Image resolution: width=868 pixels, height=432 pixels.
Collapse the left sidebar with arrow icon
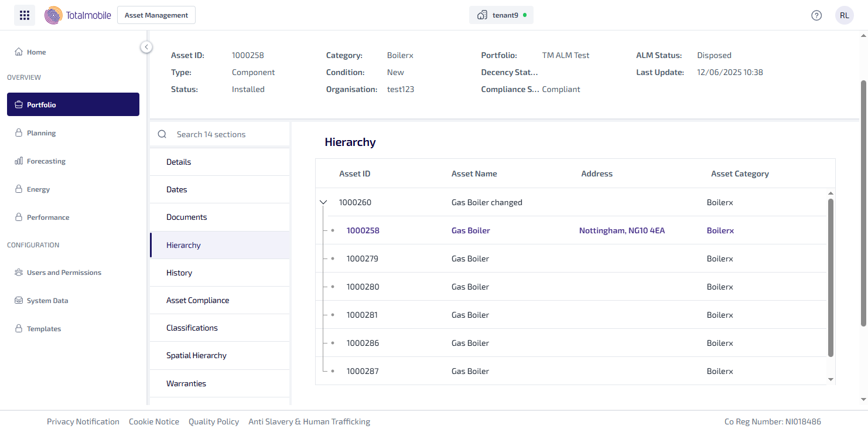point(146,47)
